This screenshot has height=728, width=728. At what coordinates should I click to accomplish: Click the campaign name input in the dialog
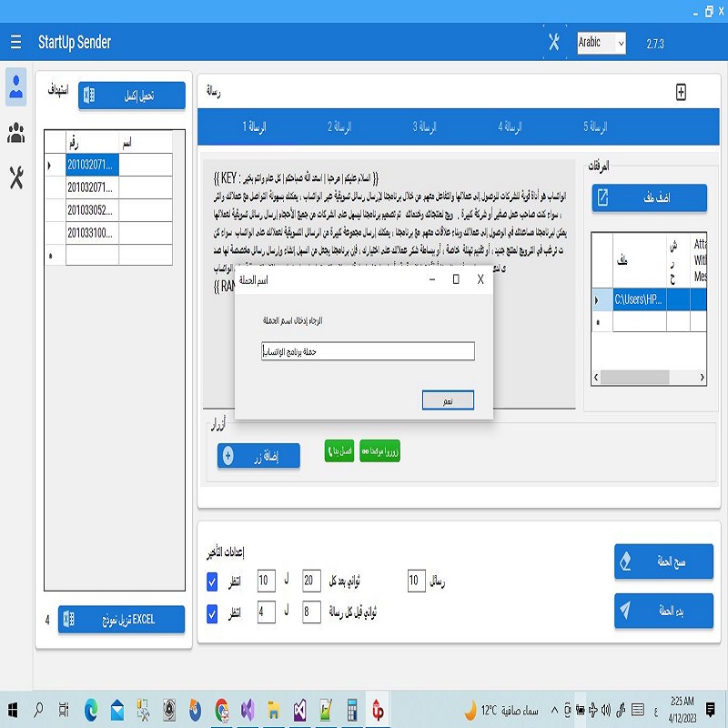[368, 351]
